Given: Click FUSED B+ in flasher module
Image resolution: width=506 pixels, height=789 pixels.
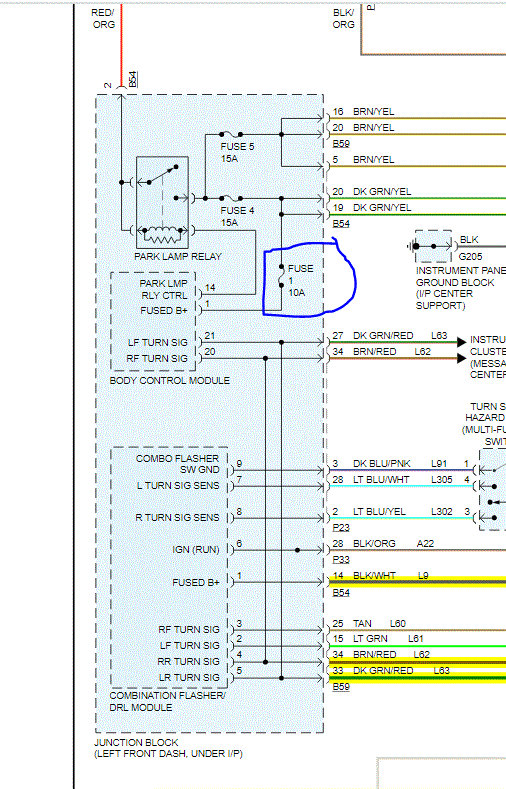Looking at the screenshot, I should (196, 582).
